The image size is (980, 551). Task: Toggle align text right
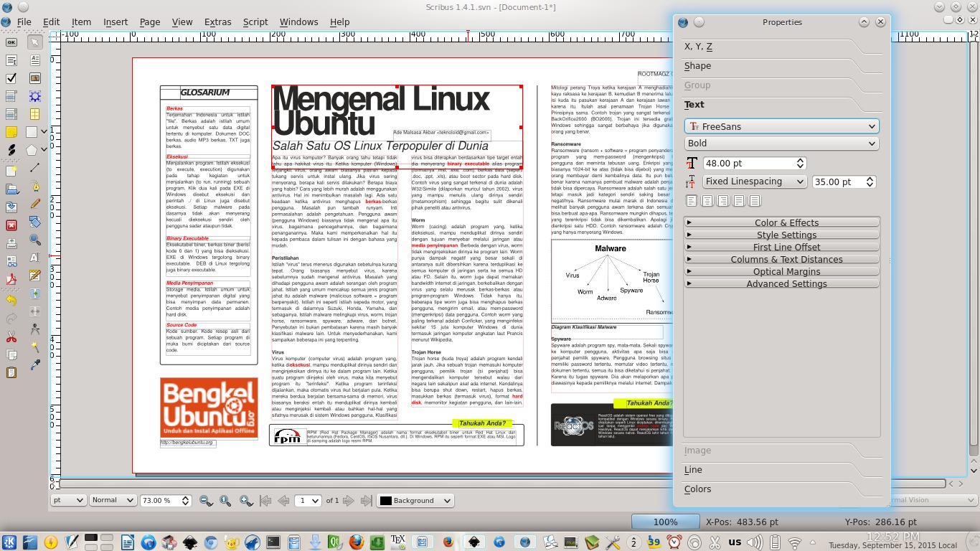coord(723,201)
